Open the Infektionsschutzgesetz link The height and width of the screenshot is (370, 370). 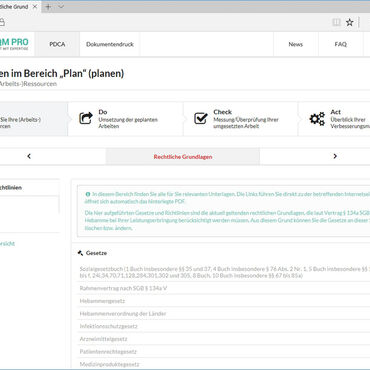[108, 326]
